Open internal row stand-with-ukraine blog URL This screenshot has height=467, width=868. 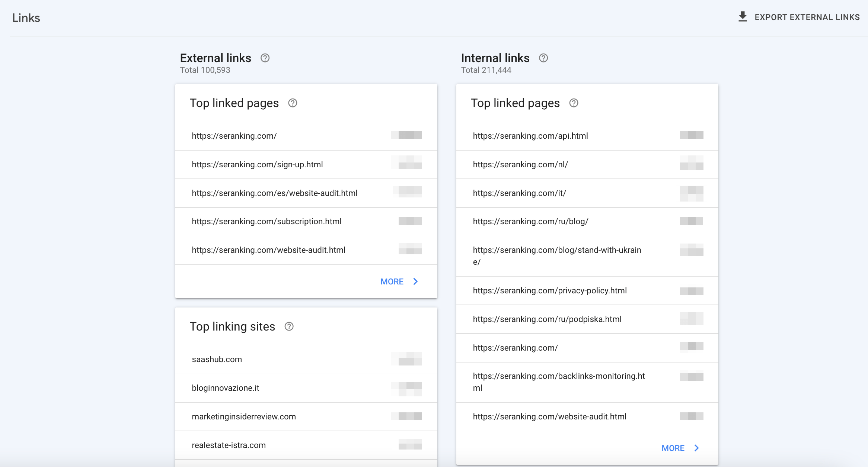[587, 256]
